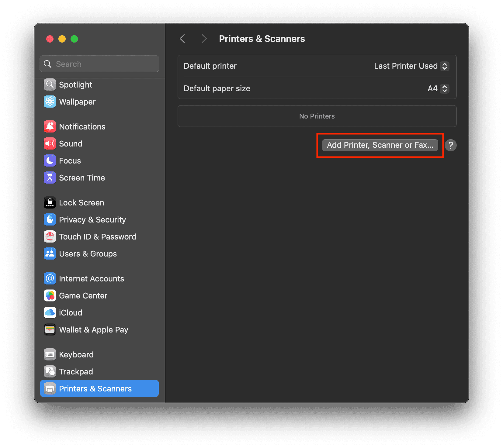The image size is (503, 448).
Task: Select the iCloud cloud icon
Action: click(50, 313)
